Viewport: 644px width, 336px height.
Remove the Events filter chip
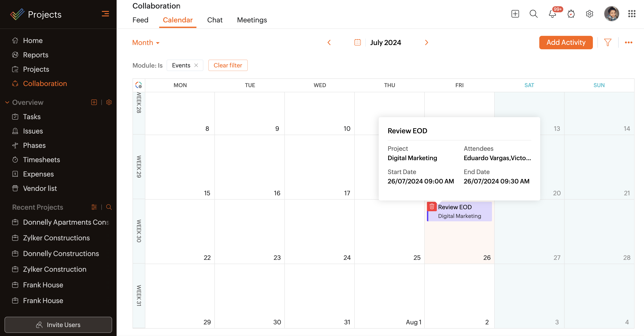[196, 65]
